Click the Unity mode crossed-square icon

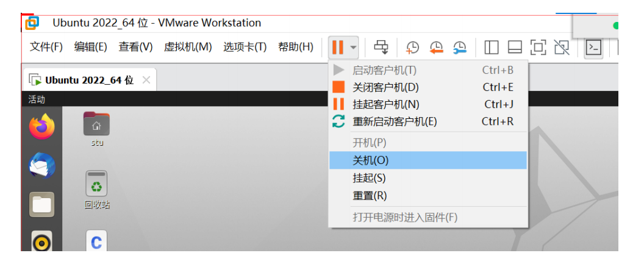[x=562, y=48]
